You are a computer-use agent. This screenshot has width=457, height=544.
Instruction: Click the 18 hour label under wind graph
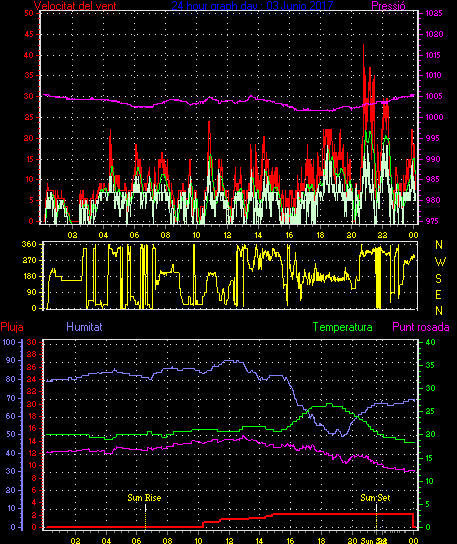click(x=320, y=235)
